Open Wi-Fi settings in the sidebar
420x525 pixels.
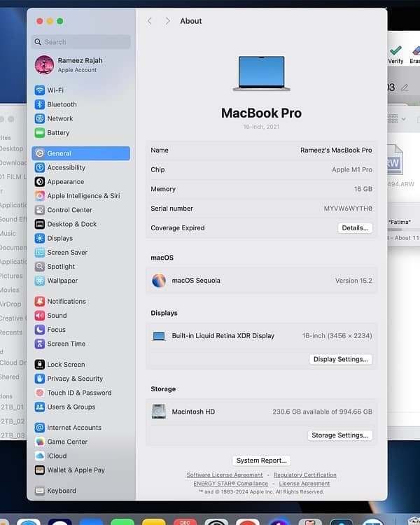tap(55, 90)
